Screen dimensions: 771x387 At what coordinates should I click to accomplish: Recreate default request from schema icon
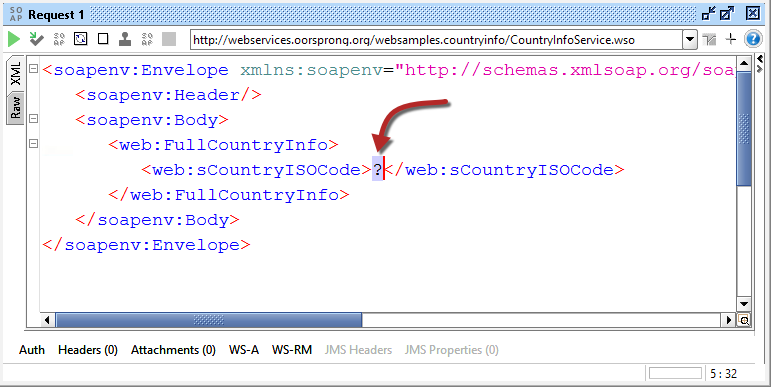(x=81, y=39)
